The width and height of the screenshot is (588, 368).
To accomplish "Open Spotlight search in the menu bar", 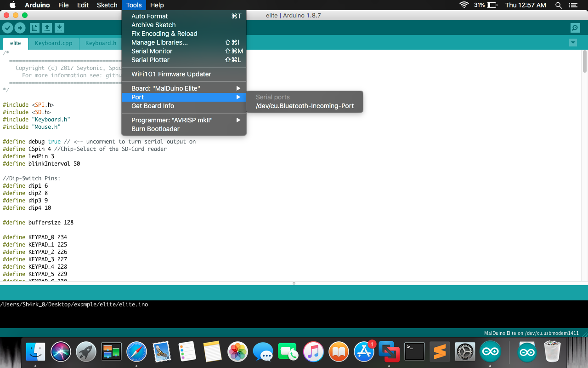I will point(557,5).
